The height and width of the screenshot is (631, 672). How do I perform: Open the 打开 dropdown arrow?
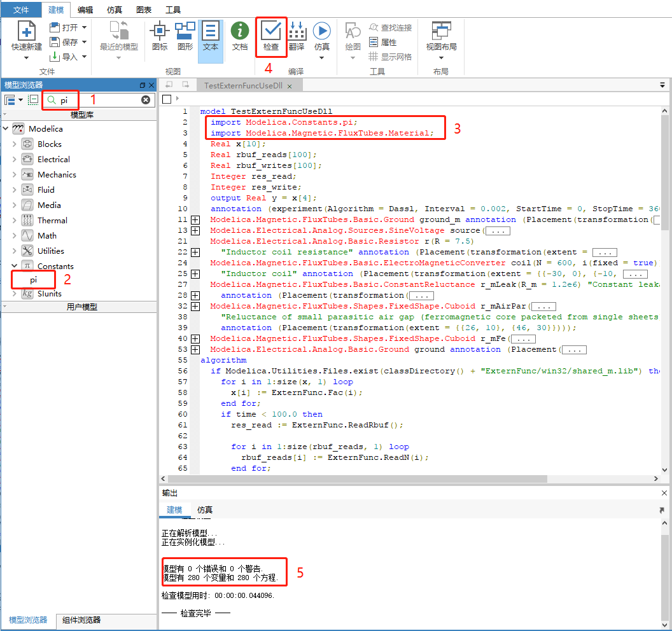[85, 27]
